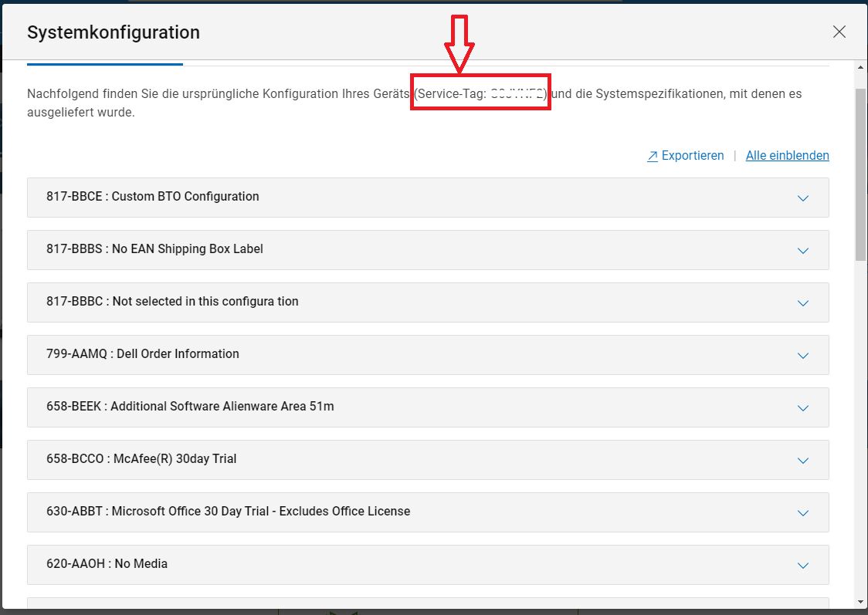The image size is (868, 615).
Task: Expand 817-BBCE Custom BTO Configuration chevron
Action: coord(802,198)
